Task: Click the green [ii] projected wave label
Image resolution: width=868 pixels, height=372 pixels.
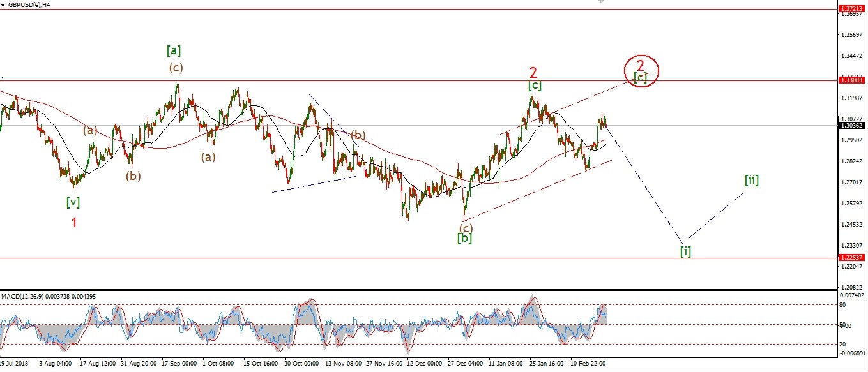Action: [x=751, y=180]
